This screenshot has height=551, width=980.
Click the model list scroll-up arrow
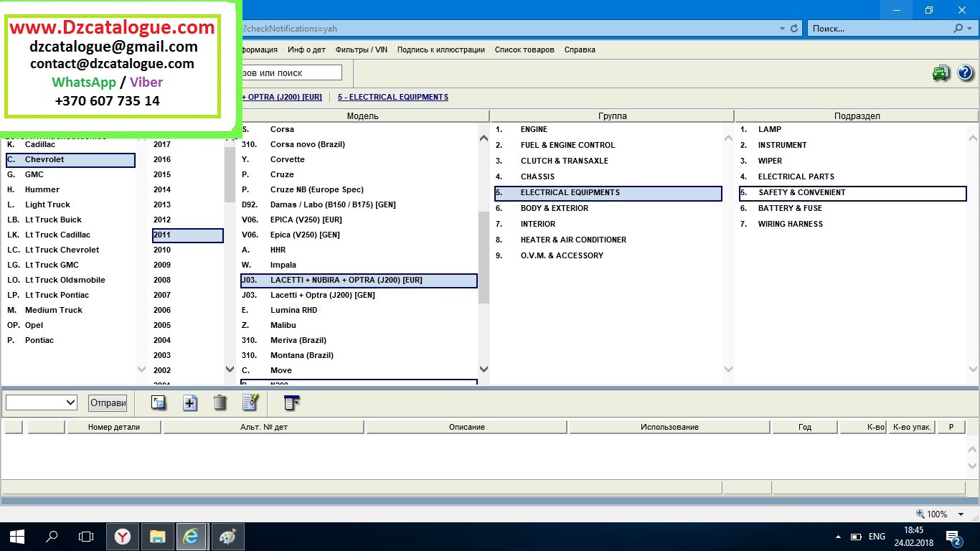pos(484,138)
